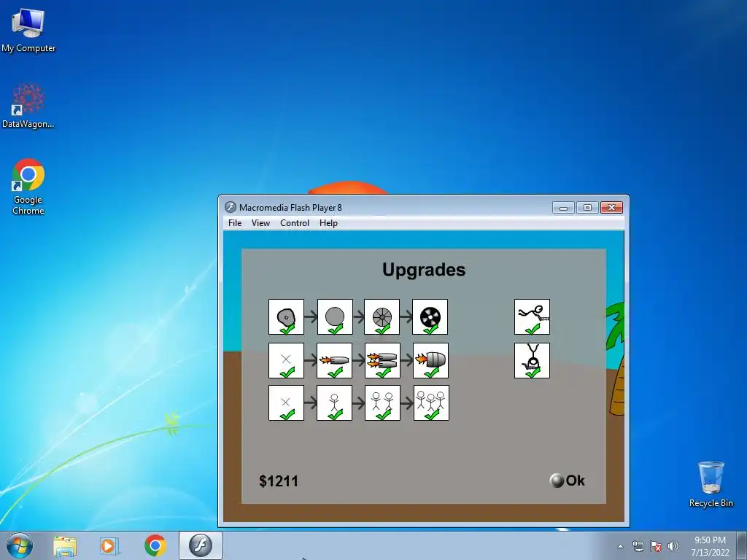Show hidden system tray icons

(620, 546)
